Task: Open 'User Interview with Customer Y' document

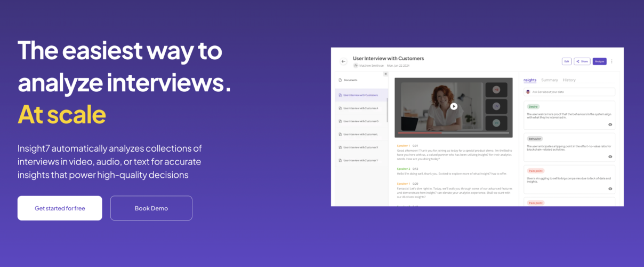Action: coord(361,160)
